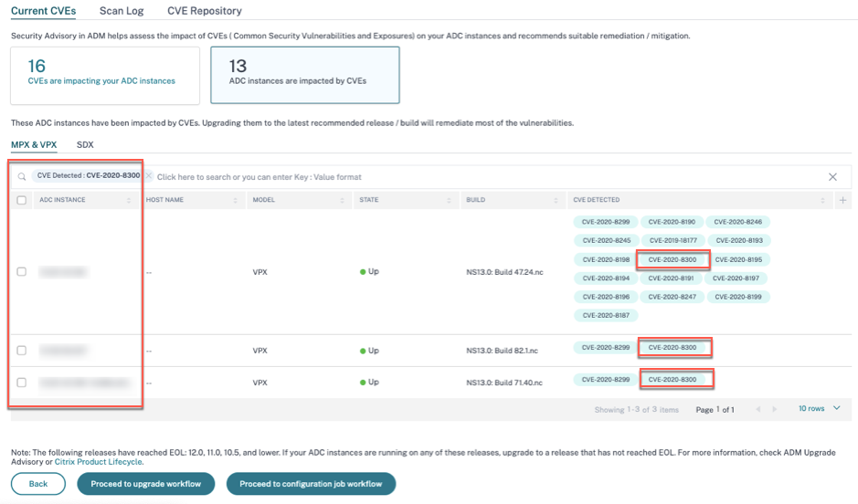This screenshot has height=504, width=858.
Task: Sort by STATE column arrows
Action: (449, 201)
